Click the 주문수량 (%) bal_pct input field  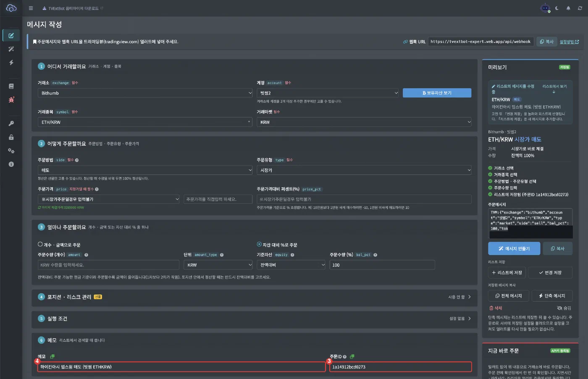click(382, 265)
